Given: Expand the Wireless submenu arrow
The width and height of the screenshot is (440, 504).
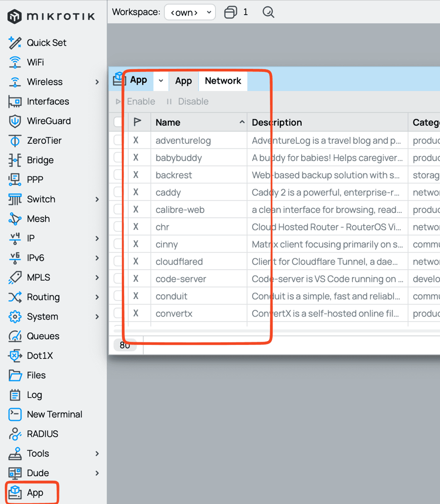Looking at the screenshot, I should pyautogui.click(x=97, y=82).
